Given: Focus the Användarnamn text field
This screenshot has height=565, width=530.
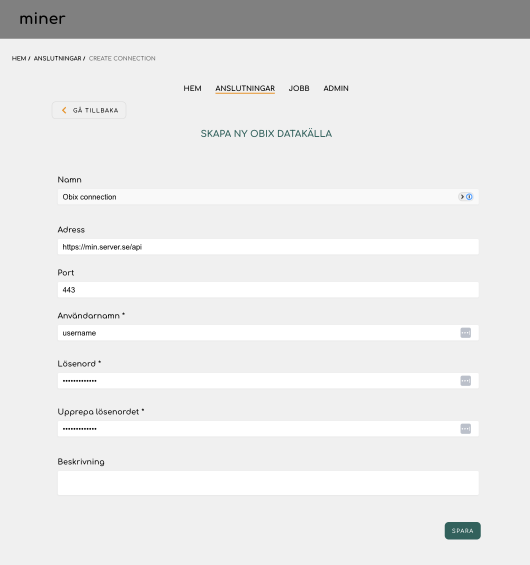Looking at the screenshot, I should pyautogui.click(x=268, y=333).
